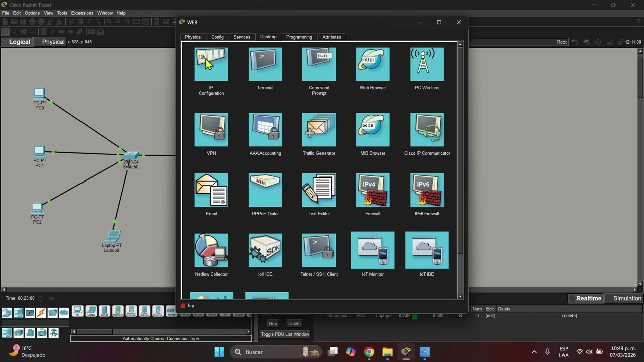
Task: Open the Web Browser app
Action: pyautogui.click(x=373, y=64)
